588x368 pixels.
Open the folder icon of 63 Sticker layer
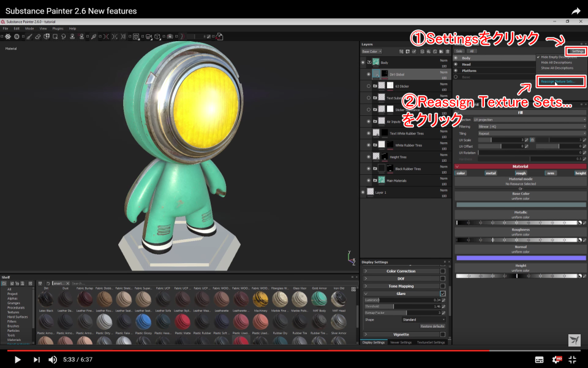tap(375, 86)
